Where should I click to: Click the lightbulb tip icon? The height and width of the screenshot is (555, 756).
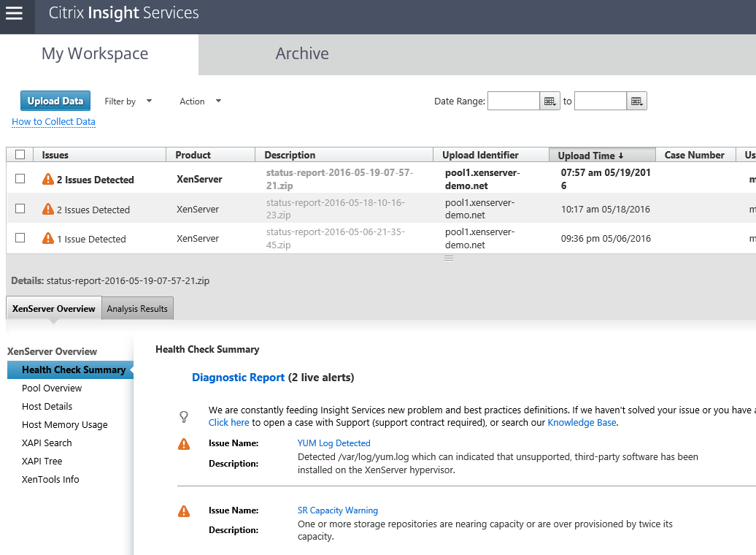(184, 416)
